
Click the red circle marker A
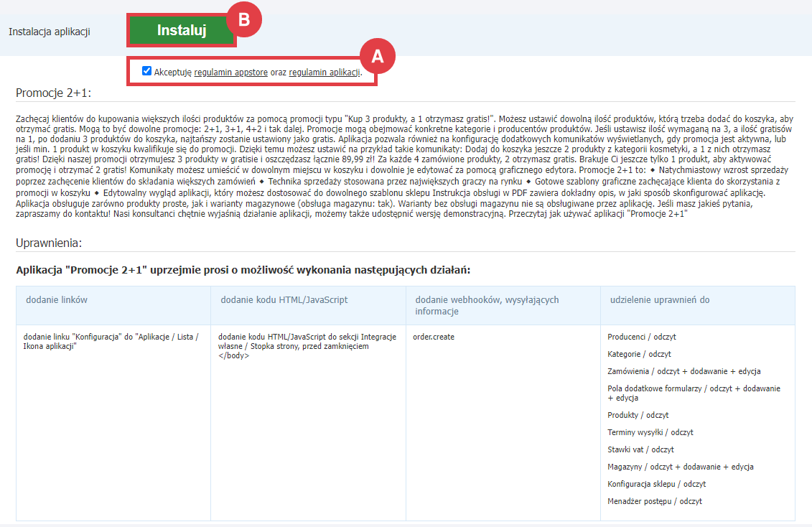[378, 56]
